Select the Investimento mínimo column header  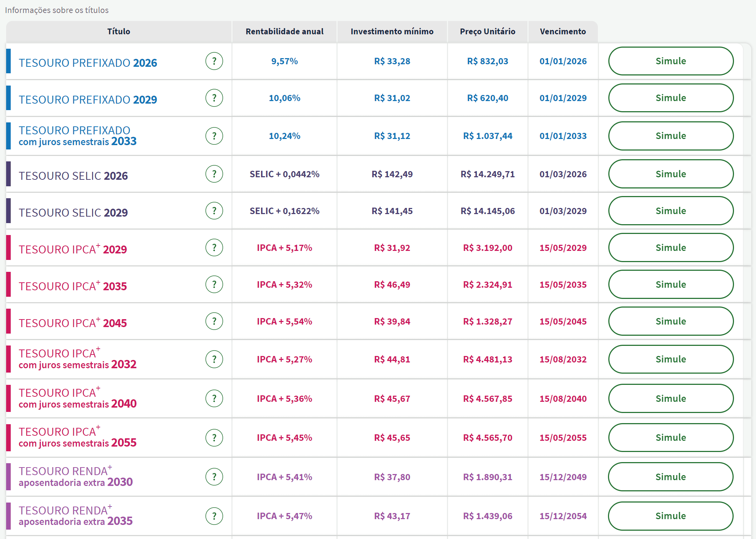(x=392, y=31)
